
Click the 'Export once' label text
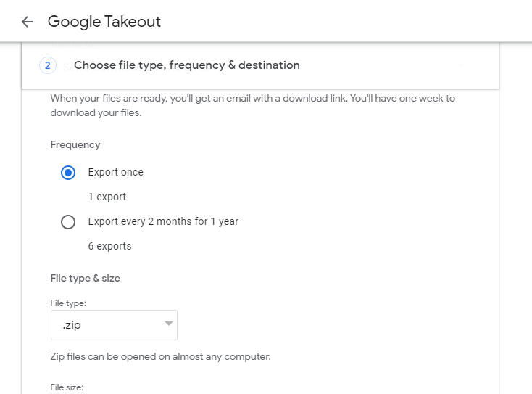(116, 172)
